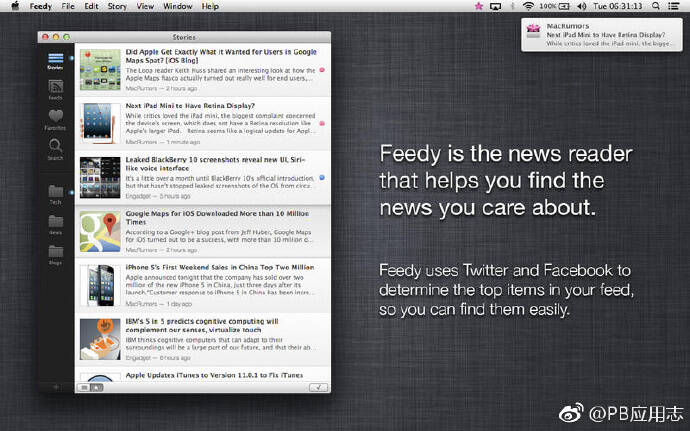Switch to thumbnail list view

click(x=97, y=387)
